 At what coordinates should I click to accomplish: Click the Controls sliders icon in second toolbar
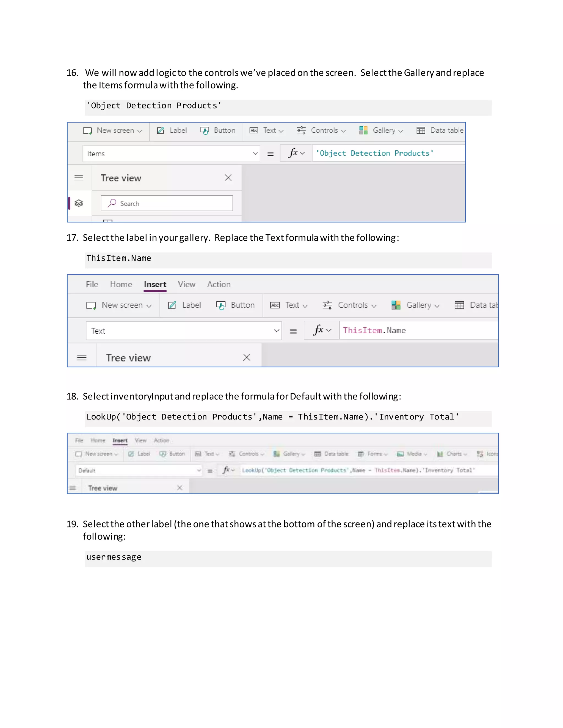pyautogui.click(x=327, y=305)
